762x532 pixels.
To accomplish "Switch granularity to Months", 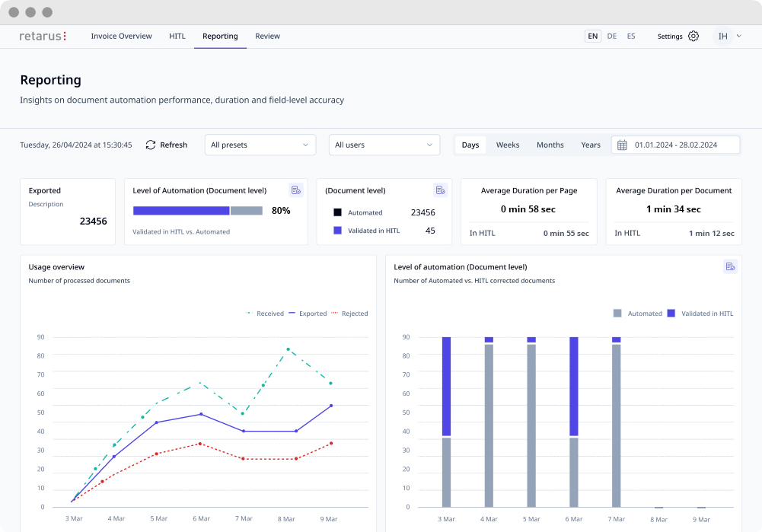I will point(550,145).
